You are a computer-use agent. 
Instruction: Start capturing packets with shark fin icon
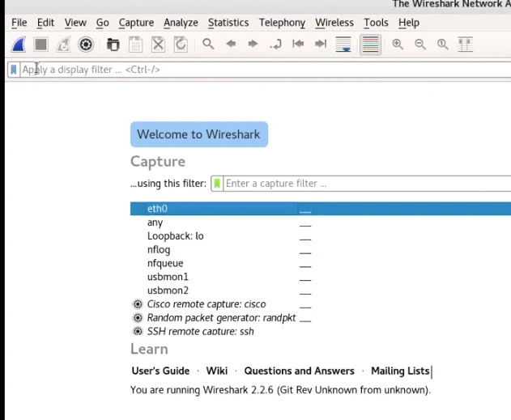click(x=19, y=45)
